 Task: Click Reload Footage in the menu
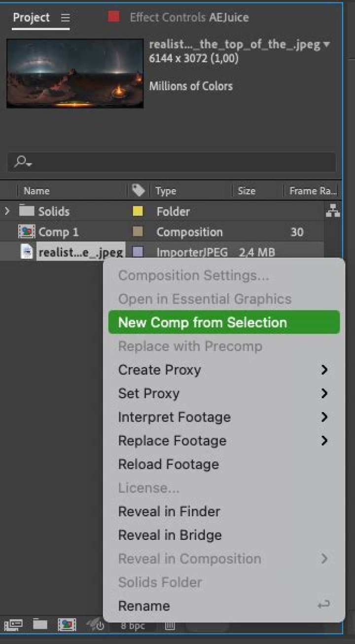tap(168, 464)
